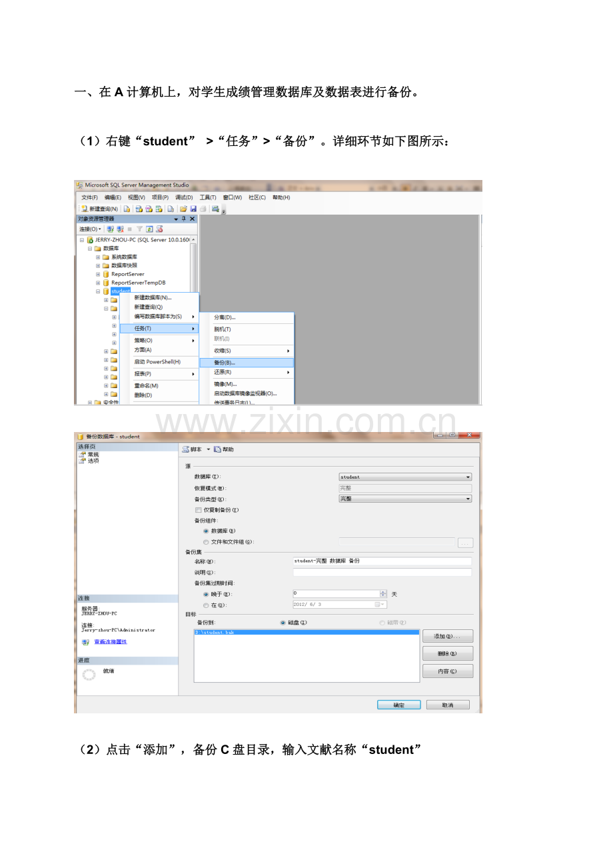Click the days spinner for 晚于 field

(x=383, y=593)
